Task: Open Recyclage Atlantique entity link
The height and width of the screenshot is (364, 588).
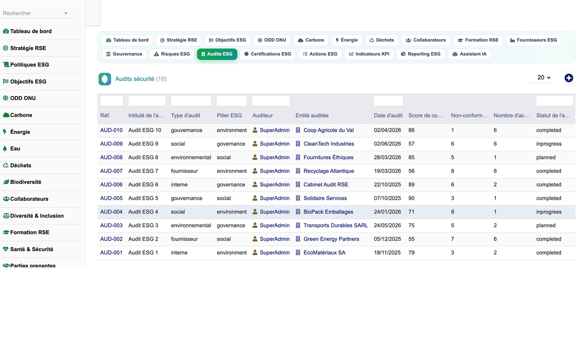Action: click(x=329, y=171)
